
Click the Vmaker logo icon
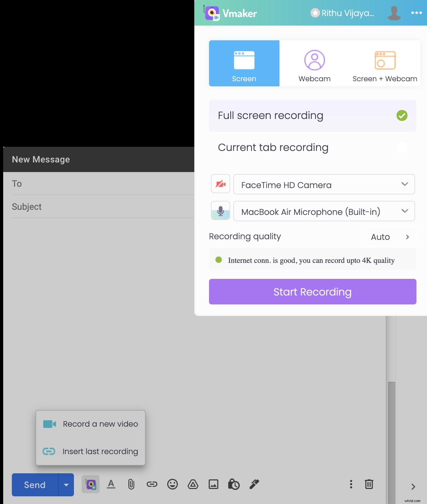[x=212, y=13]
